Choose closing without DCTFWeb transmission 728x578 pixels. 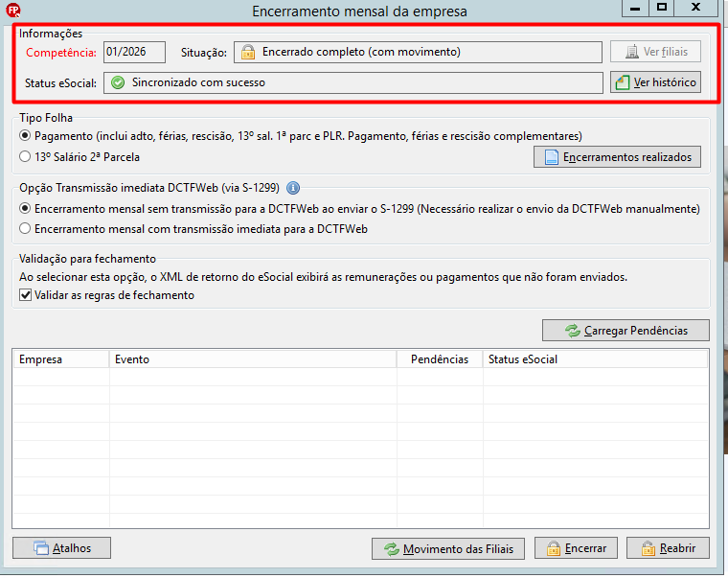(x=25, y=209)
